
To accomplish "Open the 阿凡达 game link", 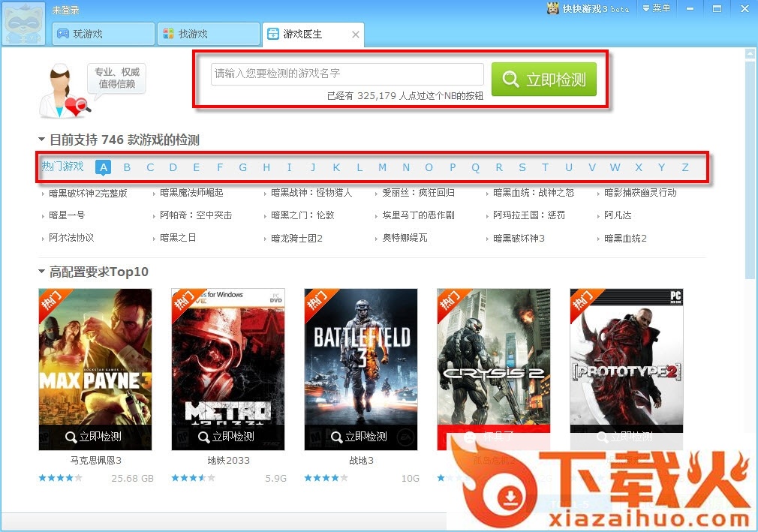I will (x=618, y=215).
